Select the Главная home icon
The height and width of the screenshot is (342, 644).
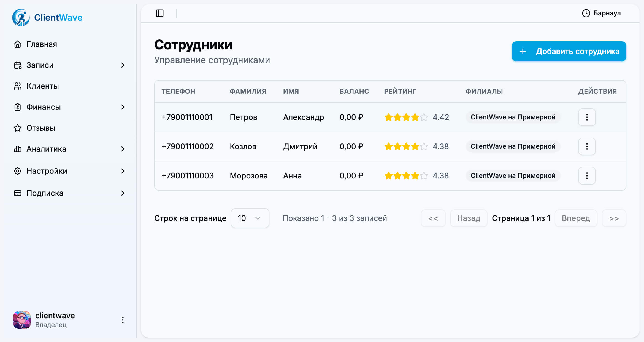point(17,44)
